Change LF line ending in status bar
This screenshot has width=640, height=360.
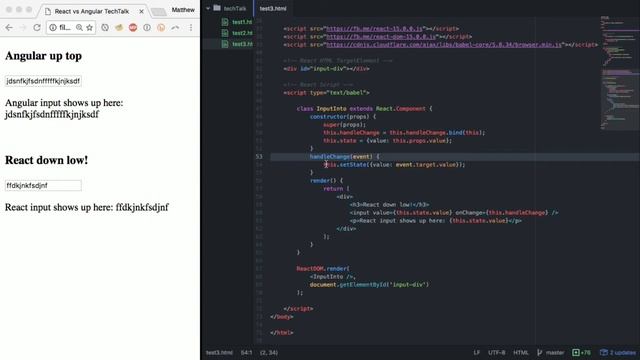[x=477, y=353]
